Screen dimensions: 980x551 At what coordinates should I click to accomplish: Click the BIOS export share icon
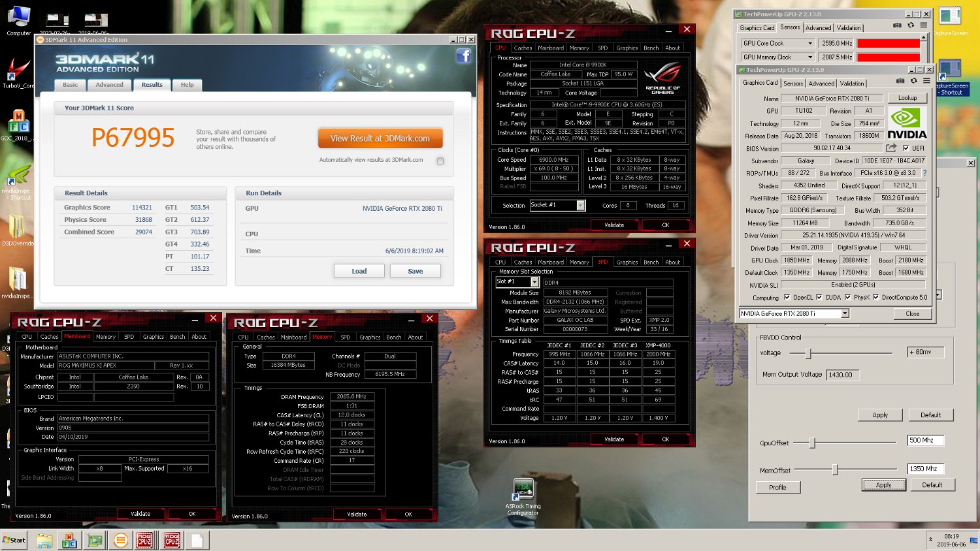[x=890, y=148]
